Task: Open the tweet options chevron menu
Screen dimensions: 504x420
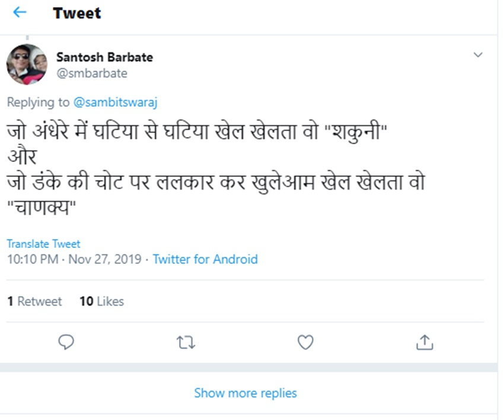Action: (478, 55)
